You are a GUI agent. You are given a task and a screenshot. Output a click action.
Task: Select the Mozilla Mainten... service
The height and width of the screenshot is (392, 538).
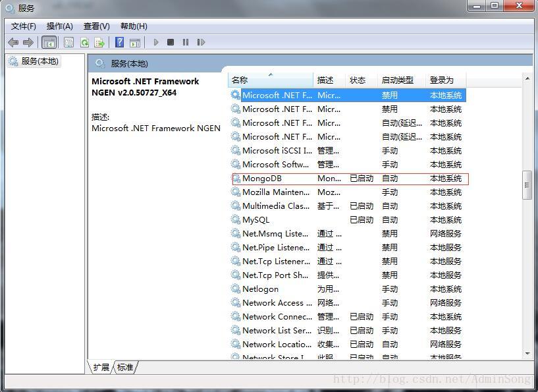point(276,192)
